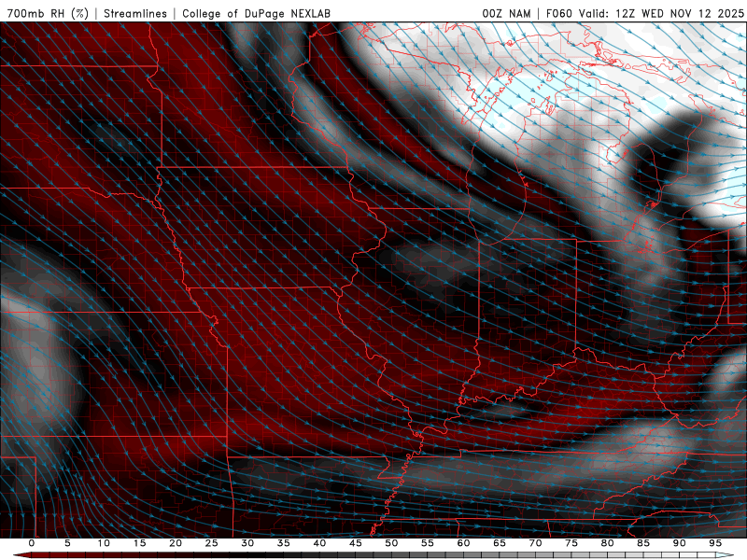The image size is (747, 560).
Task: Click the "30" value on the color scale
Action: pyautogui.click(x=247, y=543)
